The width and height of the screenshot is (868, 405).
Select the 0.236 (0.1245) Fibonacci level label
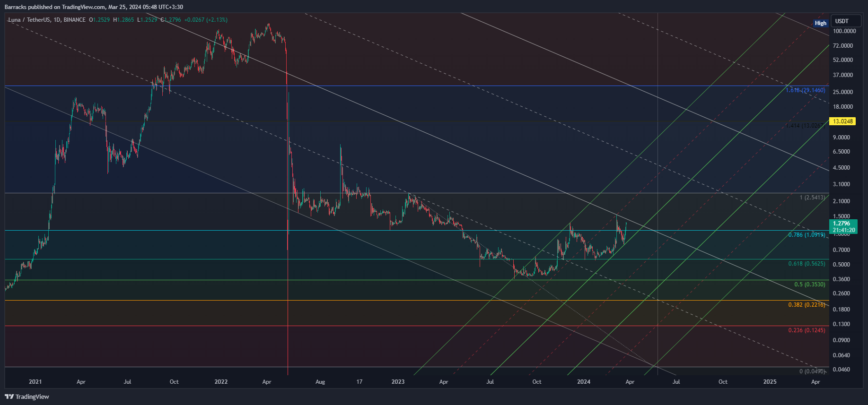click(x=807, y=330)
